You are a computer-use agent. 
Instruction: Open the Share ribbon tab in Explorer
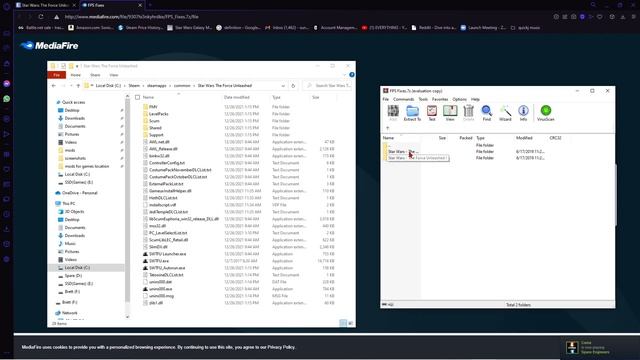[x=95, y=75]
